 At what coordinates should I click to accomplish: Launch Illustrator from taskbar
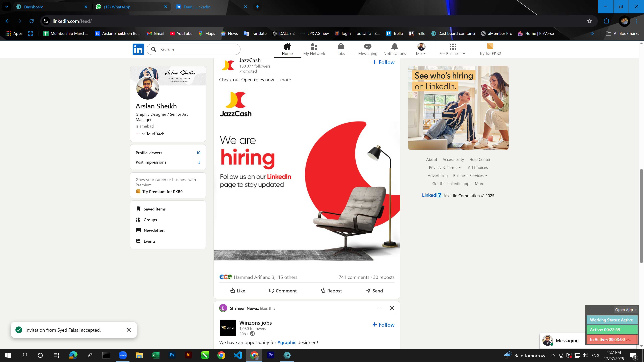188,355
